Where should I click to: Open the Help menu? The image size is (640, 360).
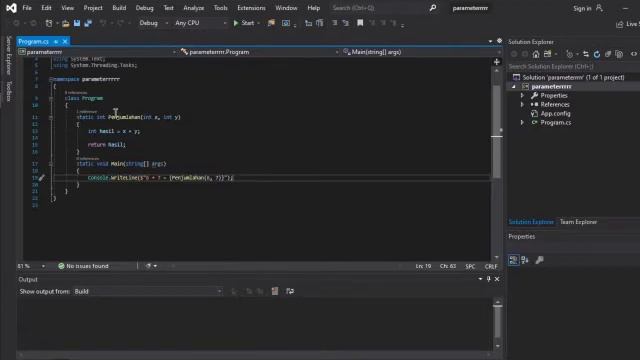click(313, 8)
